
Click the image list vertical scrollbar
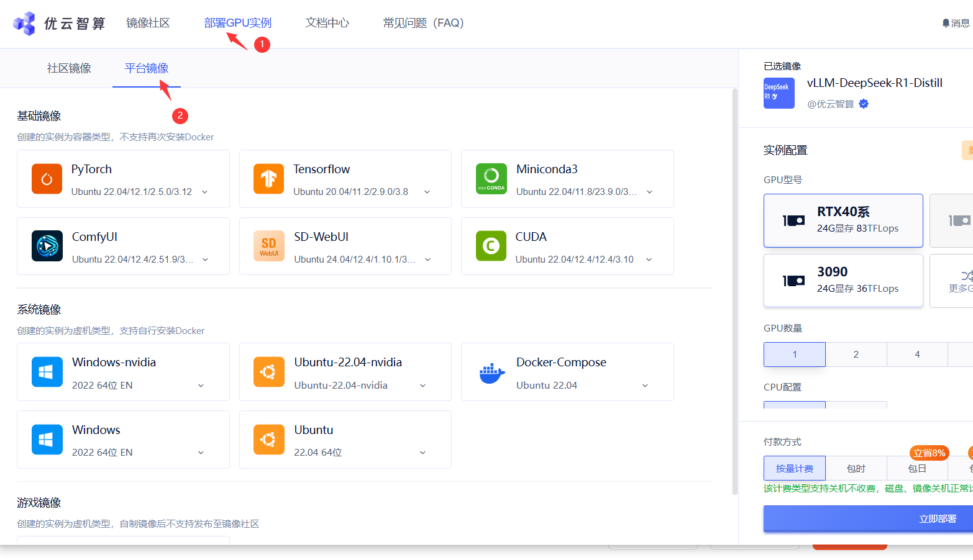(x=734, y=292)
